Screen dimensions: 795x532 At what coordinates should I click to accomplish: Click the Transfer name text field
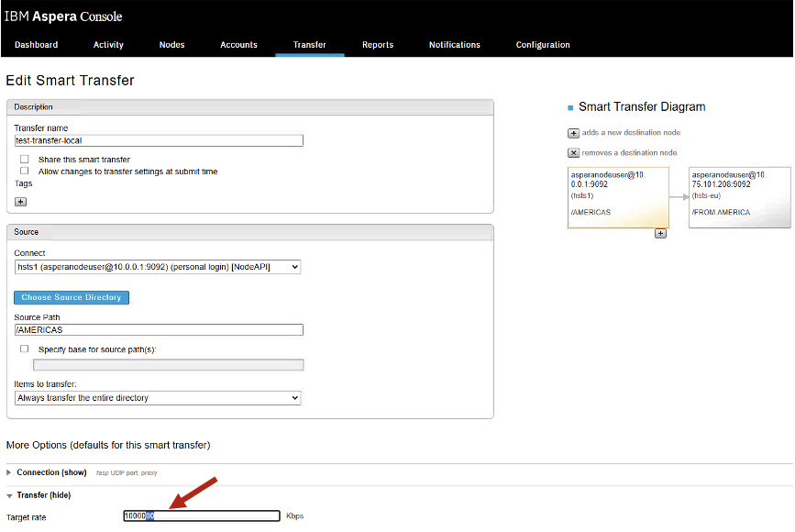pyautogui.click(x=159, y=140)
